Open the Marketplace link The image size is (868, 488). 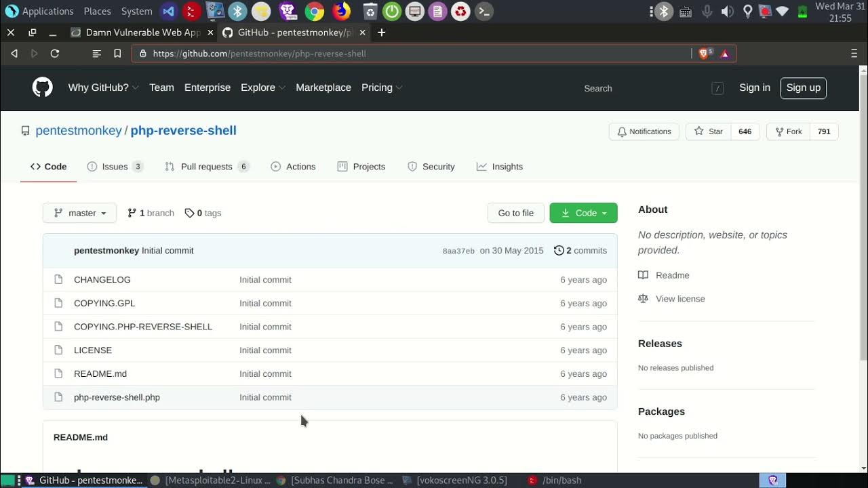[x=323, y=87]
